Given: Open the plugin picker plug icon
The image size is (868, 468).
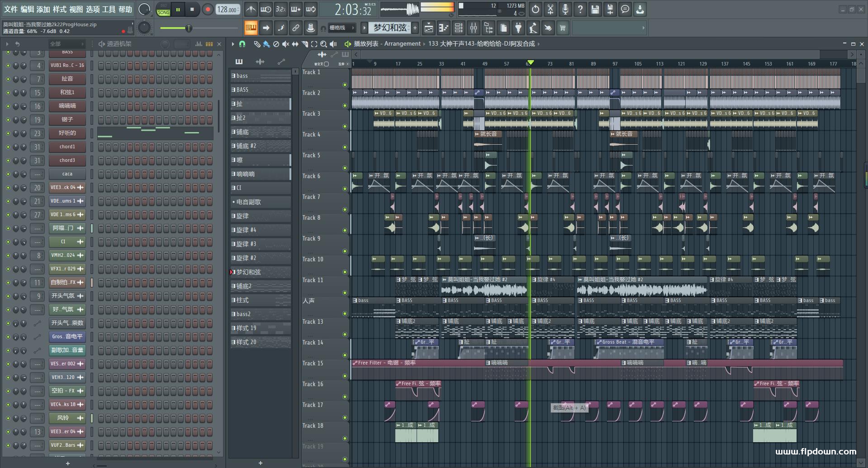Looking at the screenshot, I should click(x=518, y=28).
